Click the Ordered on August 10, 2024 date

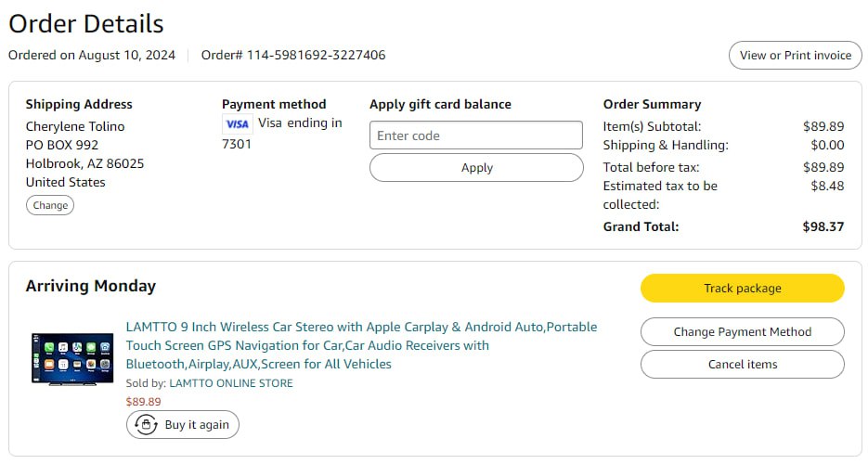[x=92, y=55]
